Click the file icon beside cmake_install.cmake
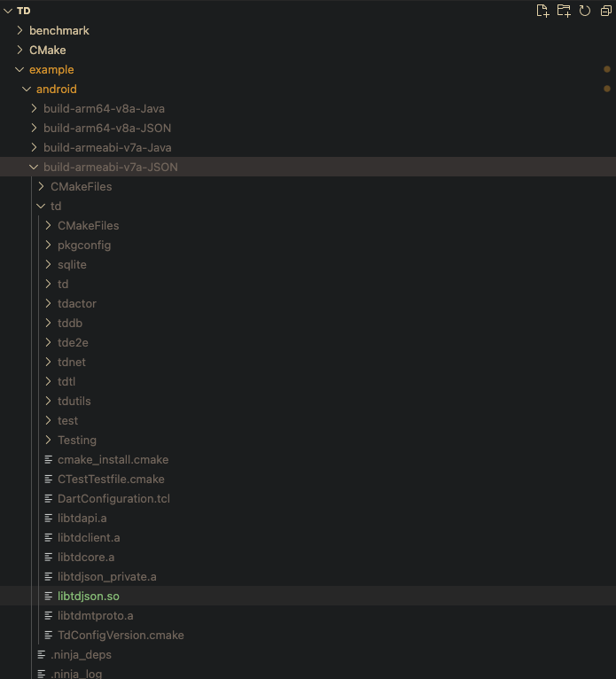Image resolution: width=616 pixels, height=679 pixels. (49, 460)
